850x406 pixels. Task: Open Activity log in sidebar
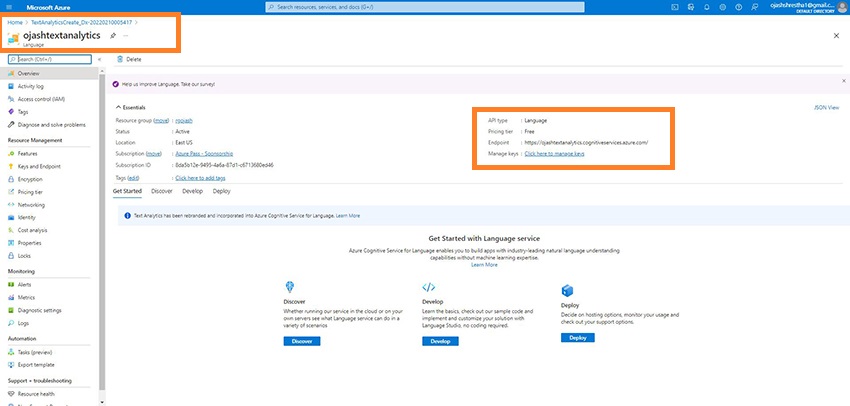coord(30,86)
